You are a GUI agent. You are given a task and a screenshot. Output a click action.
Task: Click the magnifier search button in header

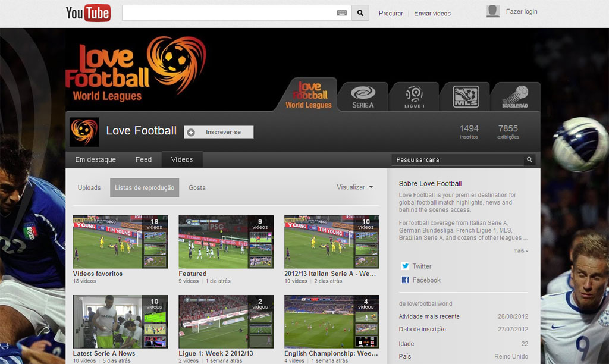point(360,13)
